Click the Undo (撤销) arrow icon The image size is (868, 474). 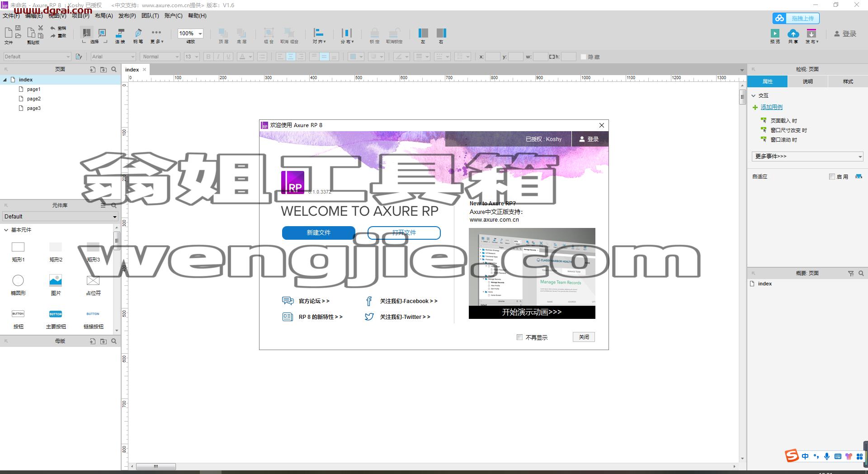53,28
